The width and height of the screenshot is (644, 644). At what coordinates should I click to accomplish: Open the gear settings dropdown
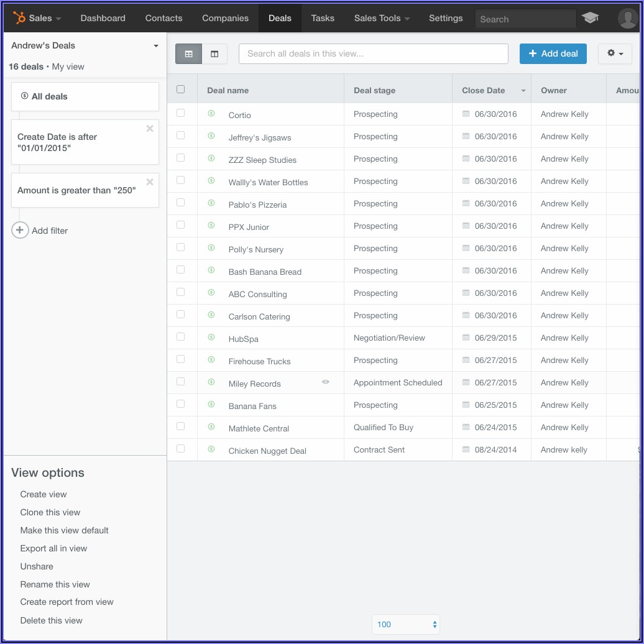point(614,53)
